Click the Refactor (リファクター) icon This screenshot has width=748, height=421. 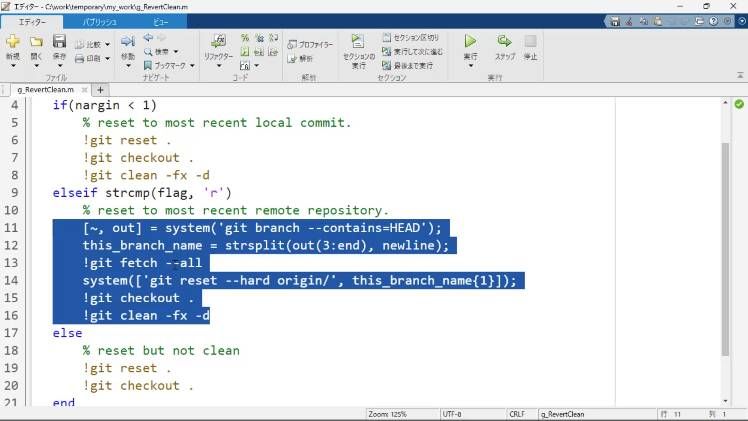tap(218, 41)
